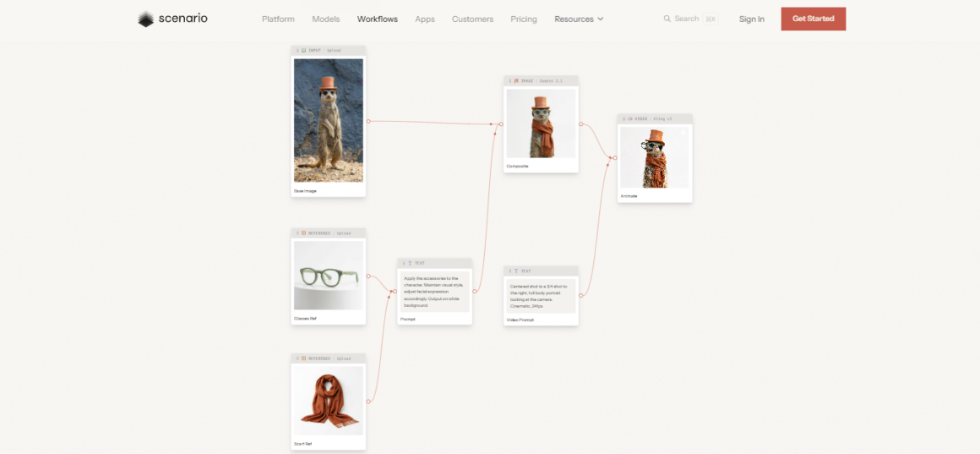The height and width of the screenshot is (454, 980).
Task: Click the input port of the Composite node
Action: point(501,123)
